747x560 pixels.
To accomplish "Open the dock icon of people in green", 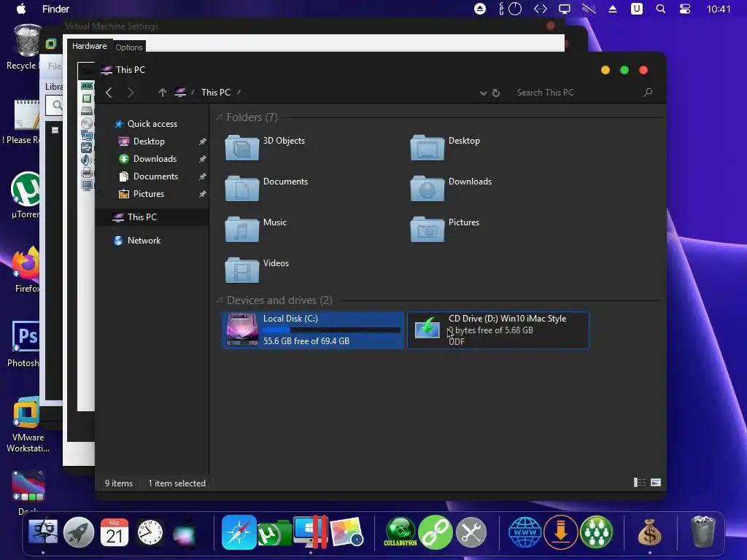I will pyautogui.click(x=597, y=532).
